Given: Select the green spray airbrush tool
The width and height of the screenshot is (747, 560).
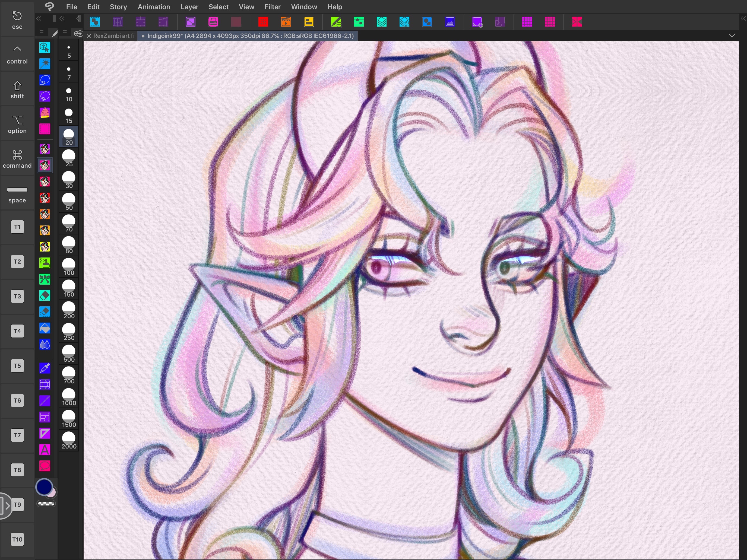Looking at the screenshot, I should (x=45, y=263).
